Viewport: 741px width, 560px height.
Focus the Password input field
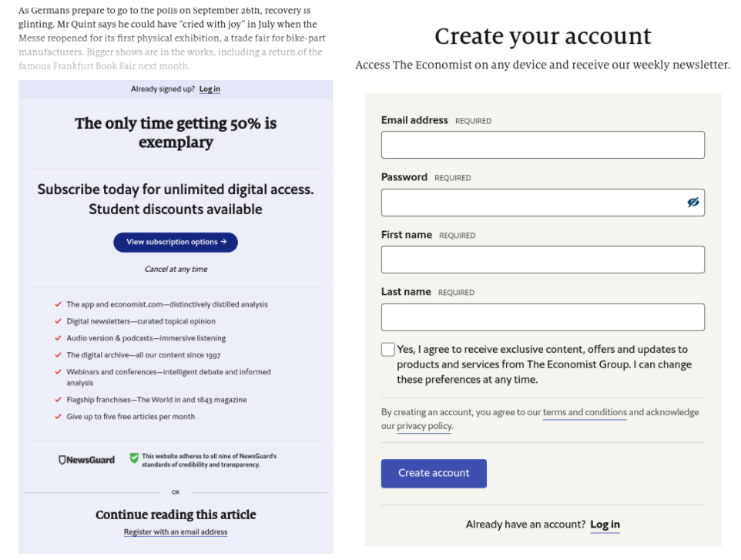542,203
